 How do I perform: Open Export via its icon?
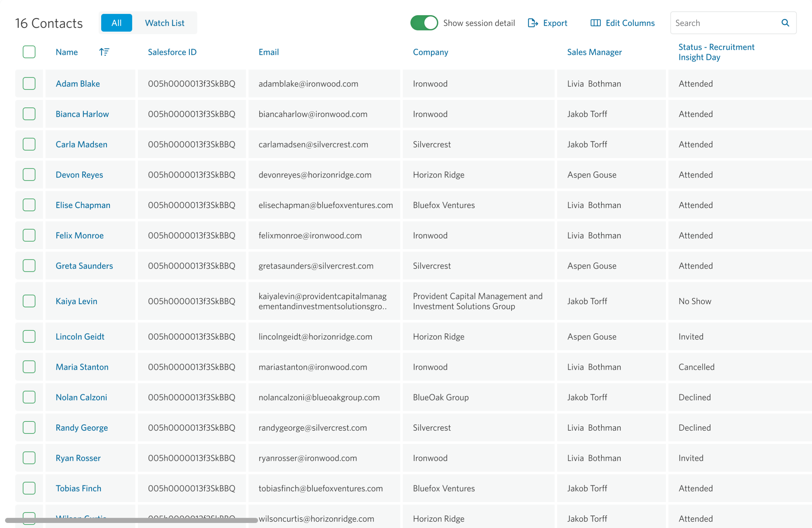pos(532,23)
